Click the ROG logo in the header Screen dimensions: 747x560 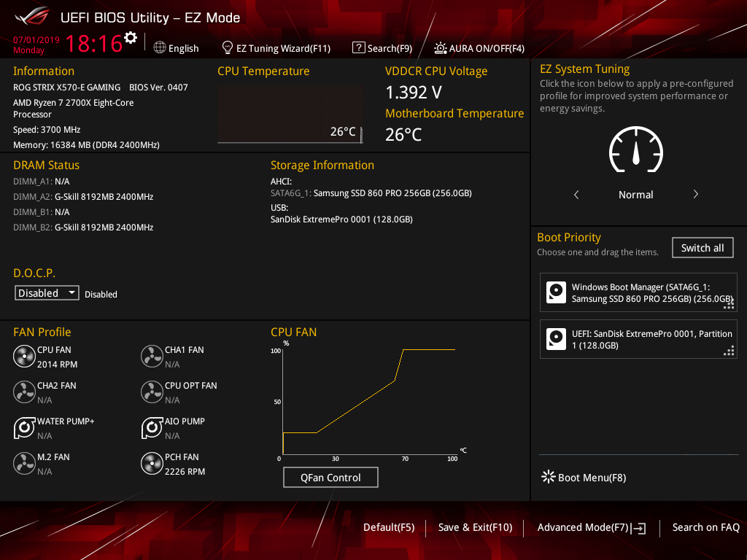pyautogui.click(x=32, y=17)
